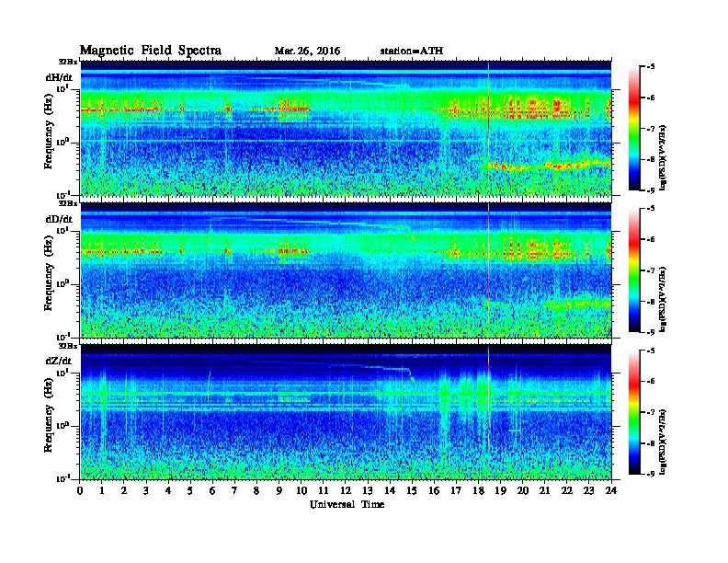Click the '32Hz' label atop the dZ/dt panel
Viewport: 728px width, 563px height.
point(68,346)
